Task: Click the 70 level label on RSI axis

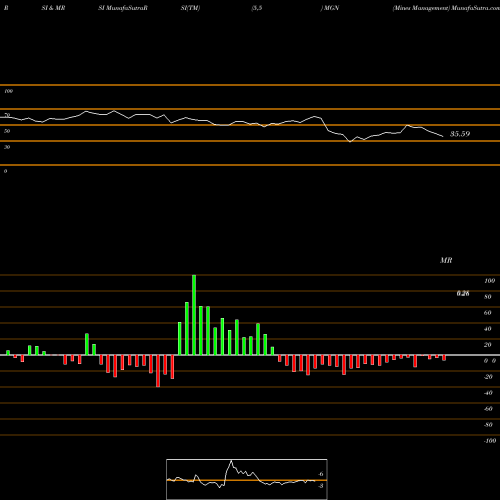Action: click(x=7, y=115)
